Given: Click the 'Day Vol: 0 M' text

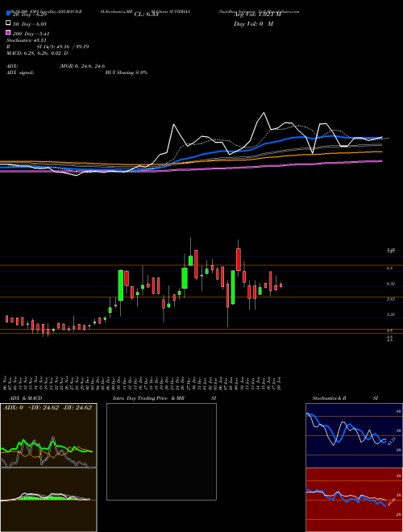Looking at the screenshot, I should [x=253, y=24].
